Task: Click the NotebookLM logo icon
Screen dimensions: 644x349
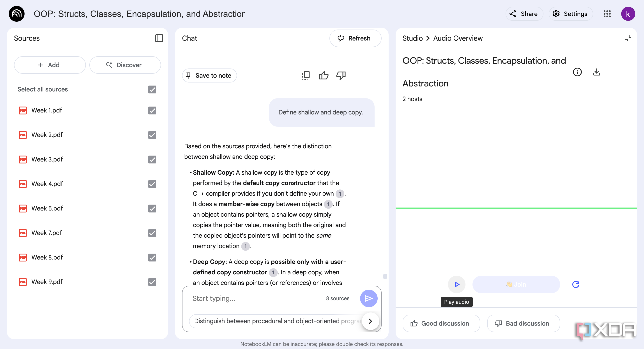Action: click(16, 14)
